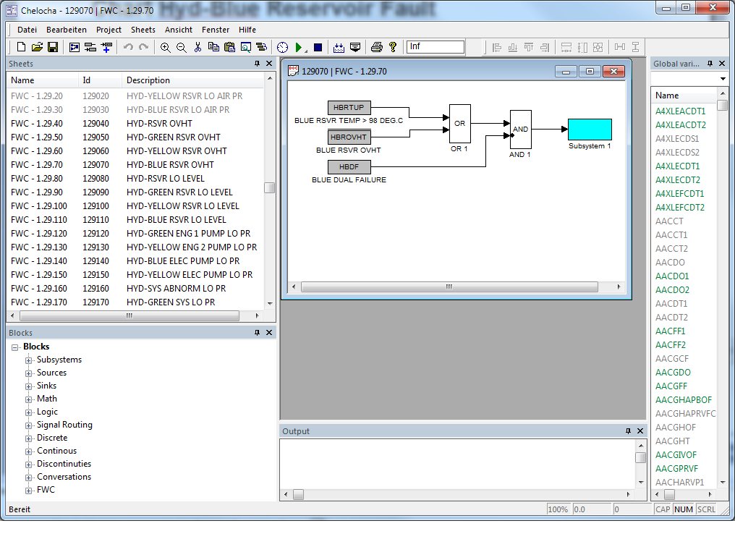Stop simulation with the blue square button
735x560 pixels.
318,47
